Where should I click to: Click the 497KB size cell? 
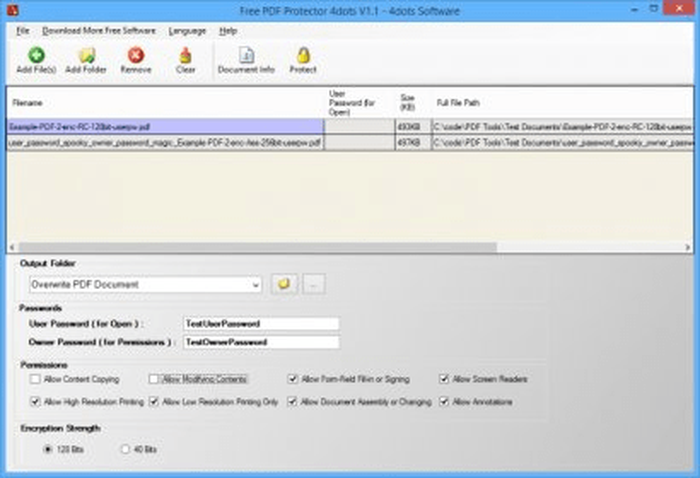[x=413, y=143]
